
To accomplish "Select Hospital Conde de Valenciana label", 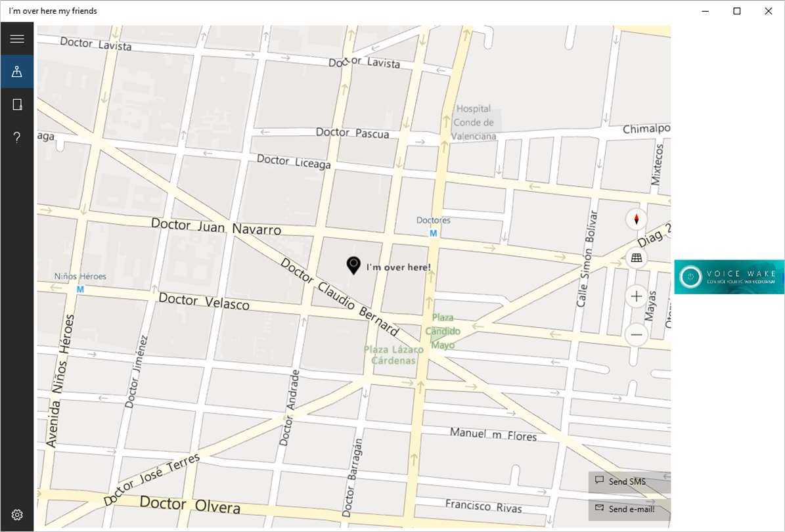I will [474, 122].
